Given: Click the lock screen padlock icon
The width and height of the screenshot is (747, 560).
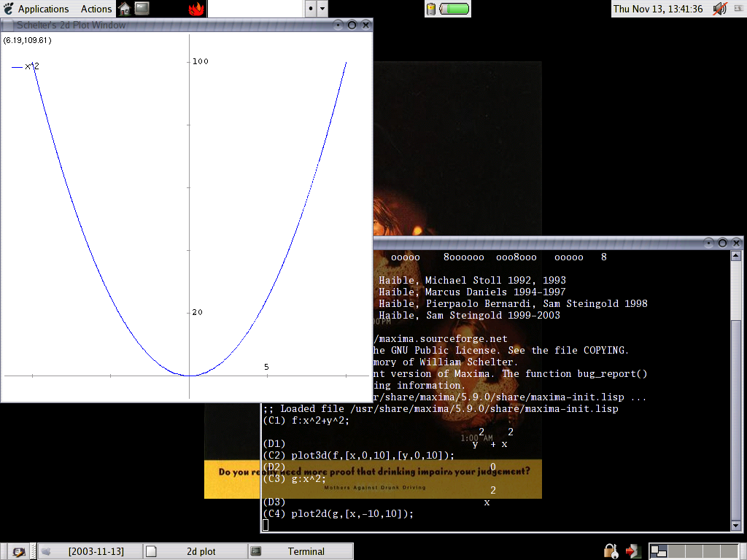Looking at the screenshot, I should click(x=611, y=551).
